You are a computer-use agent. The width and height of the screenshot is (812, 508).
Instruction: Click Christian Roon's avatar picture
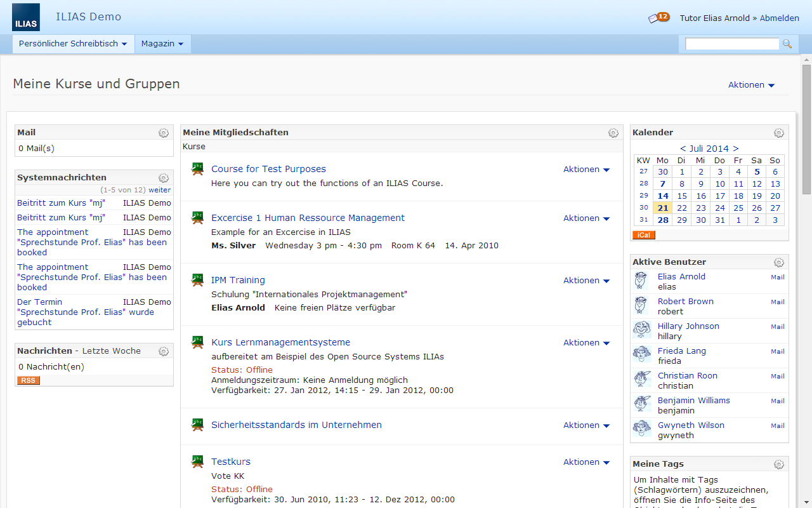coord(641,380)
